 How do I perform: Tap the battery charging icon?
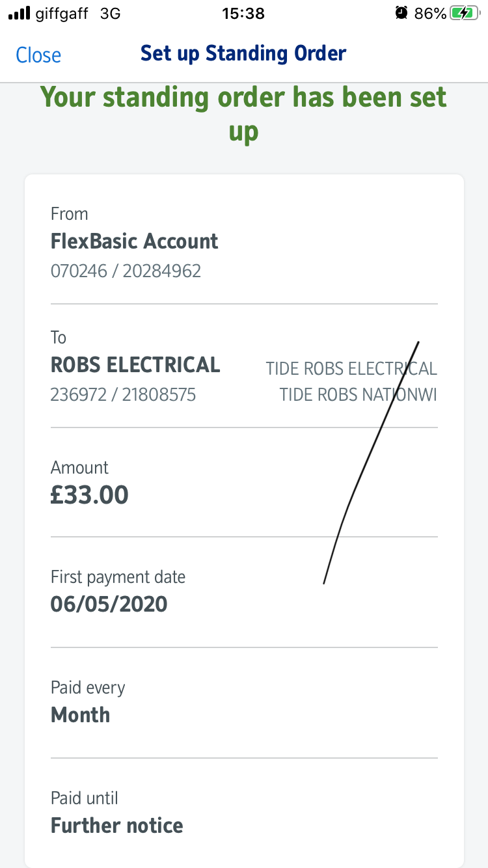(x=465, y=13)
